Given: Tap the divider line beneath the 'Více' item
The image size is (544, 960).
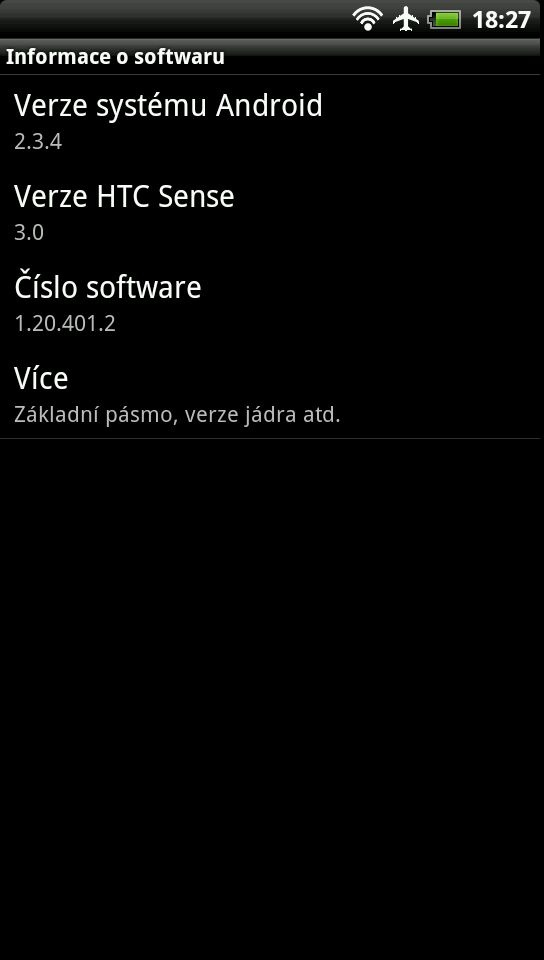Looking at the screenshot, I should click(272, 438).
